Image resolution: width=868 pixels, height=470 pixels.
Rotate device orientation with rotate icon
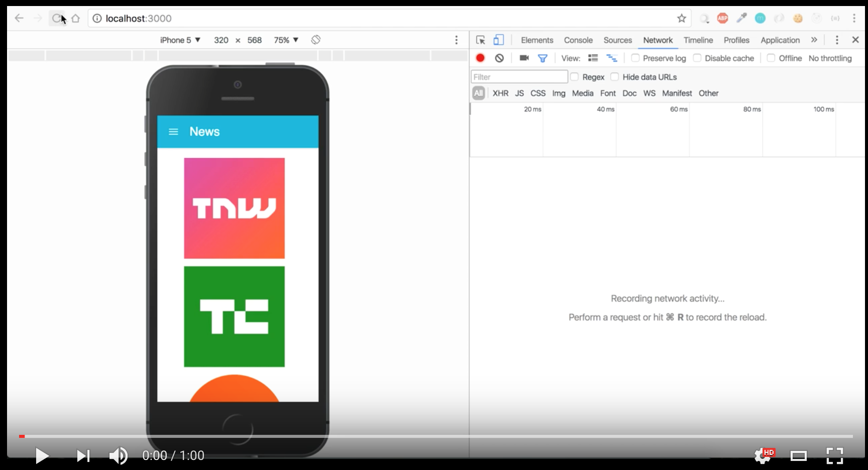click(315, 39)
